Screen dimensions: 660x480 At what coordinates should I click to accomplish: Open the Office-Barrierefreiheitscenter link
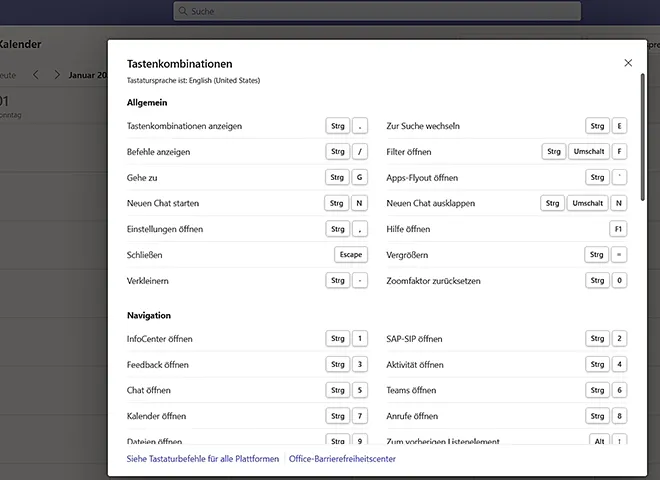(342, 459)
